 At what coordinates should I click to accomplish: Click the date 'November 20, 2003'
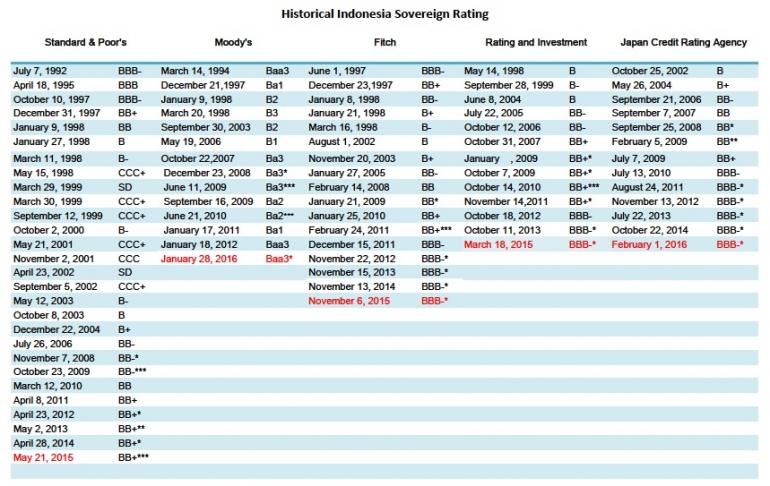352,159
